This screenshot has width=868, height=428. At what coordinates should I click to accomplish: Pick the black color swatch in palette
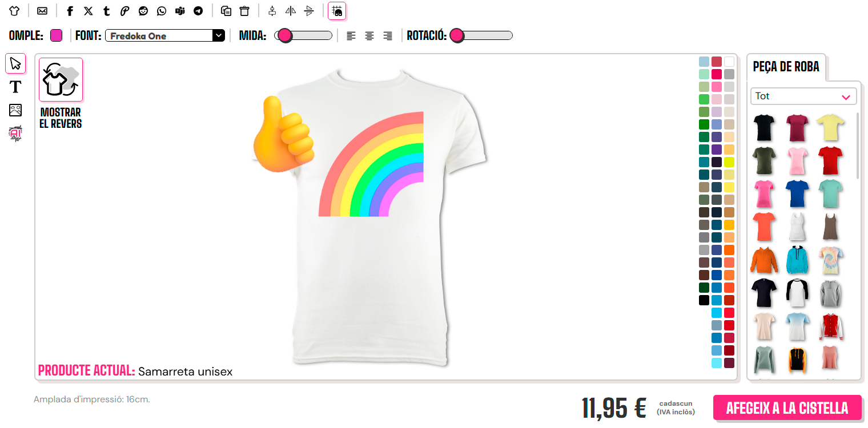pyautogui.click(x=704, y=300)
